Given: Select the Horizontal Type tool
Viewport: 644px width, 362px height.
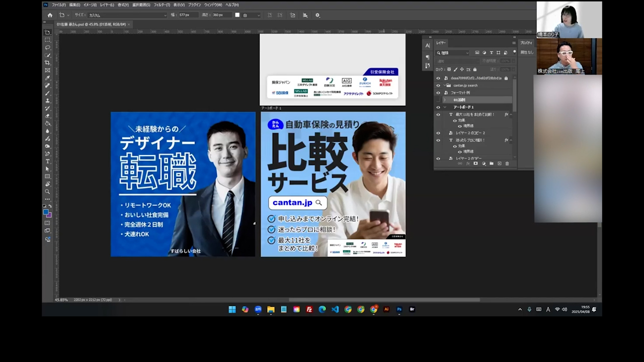Looking at the screenshot, I should (48, 161).
